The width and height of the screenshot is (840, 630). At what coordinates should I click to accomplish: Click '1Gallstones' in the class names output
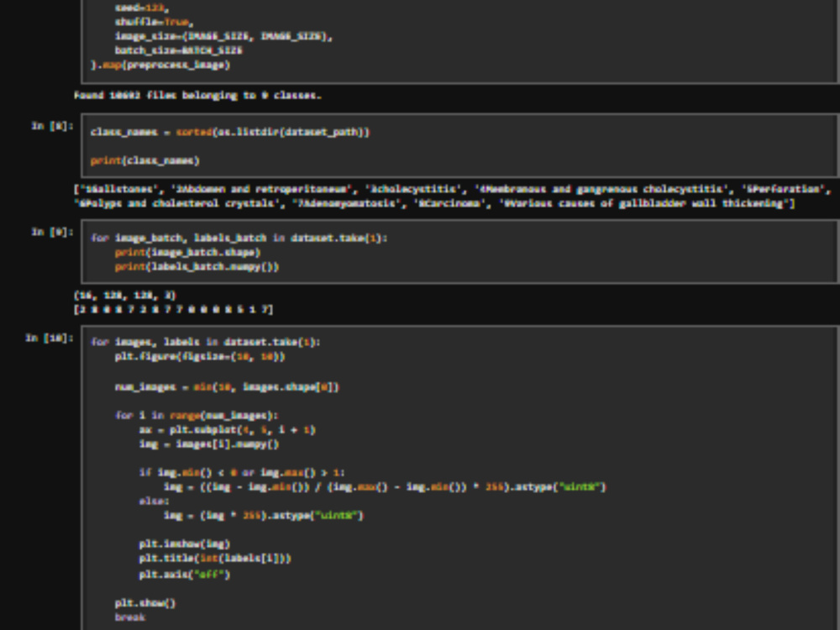coord(122,189)
